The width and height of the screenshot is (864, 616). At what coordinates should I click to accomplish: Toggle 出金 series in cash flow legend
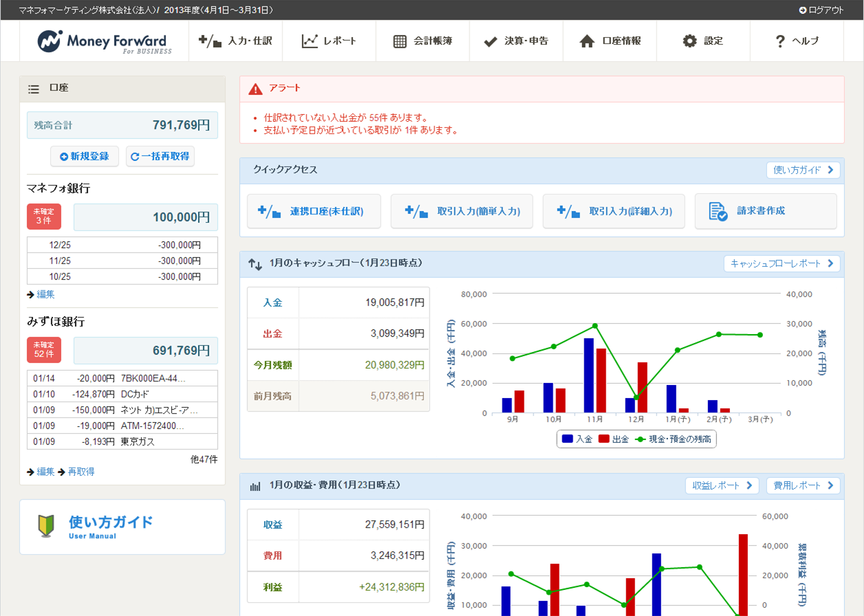tap(613, 439)
